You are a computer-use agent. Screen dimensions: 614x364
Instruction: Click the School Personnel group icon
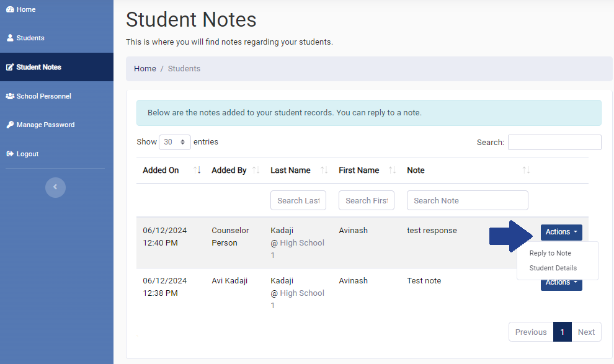tap(10, 96)
